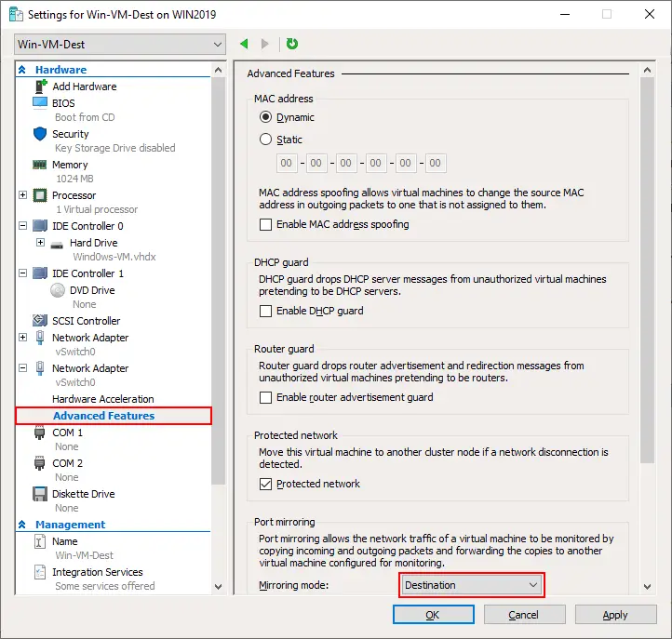Select Add Hardware in the tree
Viewport: 672px width, 639px height.
85,87
